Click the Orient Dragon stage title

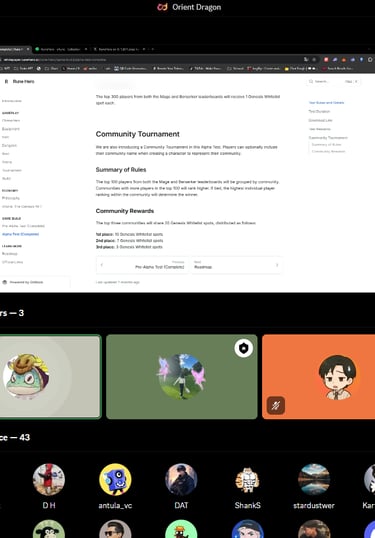pyautogui.click(x=197, y=7)
